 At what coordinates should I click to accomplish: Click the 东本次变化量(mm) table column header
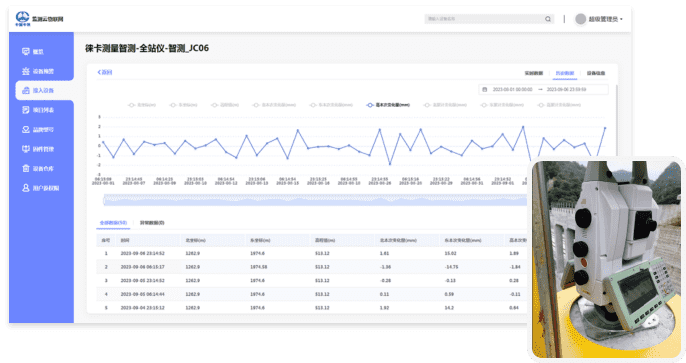[x=463, y=240]
